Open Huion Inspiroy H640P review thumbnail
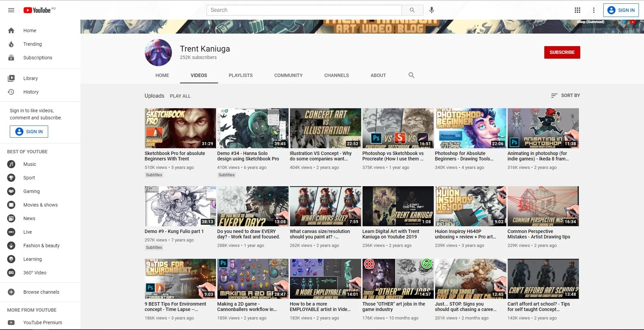Viewport: 644px width, 330px height. pyautogui.click(x=470, y=206)
